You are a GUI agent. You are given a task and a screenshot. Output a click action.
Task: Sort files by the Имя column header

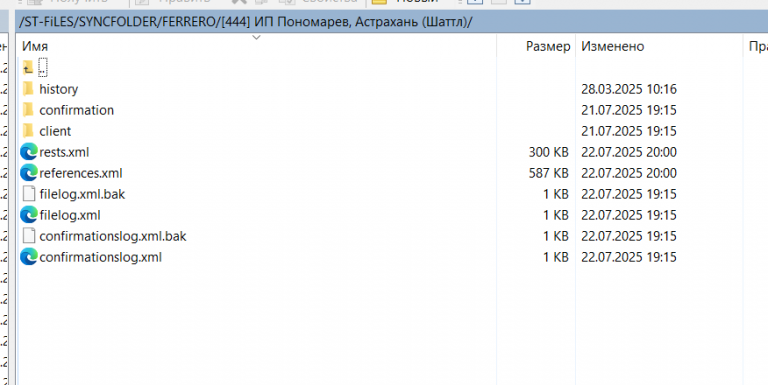tap(35, 47)
